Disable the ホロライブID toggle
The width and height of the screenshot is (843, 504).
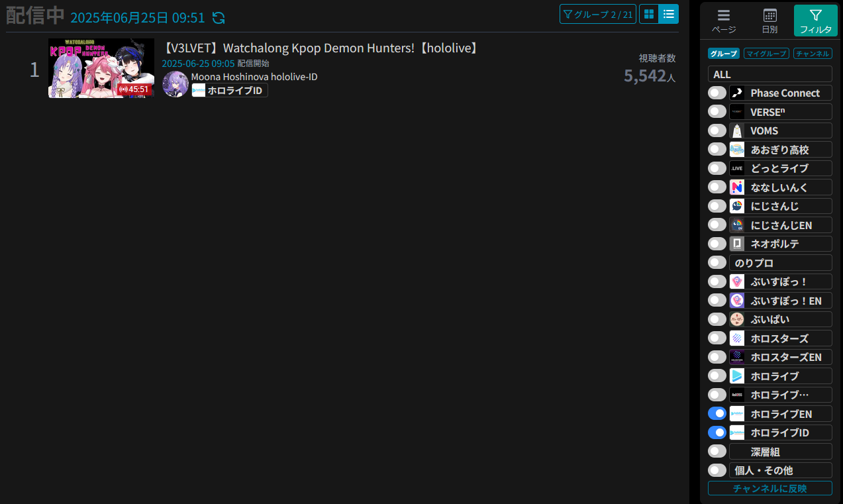pyautogui.click(x=717, y=432)
